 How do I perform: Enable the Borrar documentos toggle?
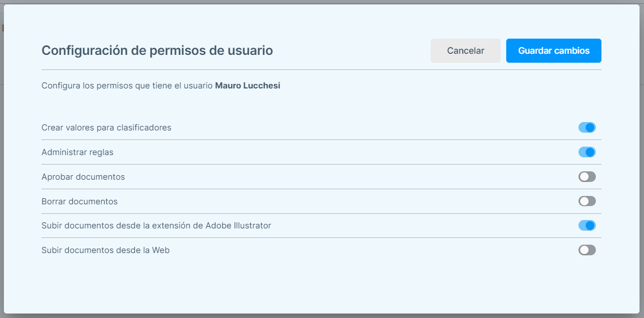tap(587, 202)
